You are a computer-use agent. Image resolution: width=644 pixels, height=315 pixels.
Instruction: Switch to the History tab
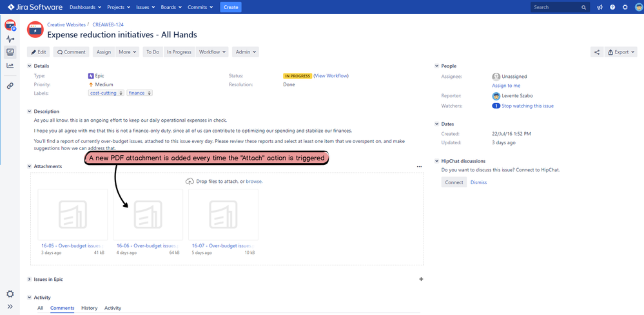[89, 308]
